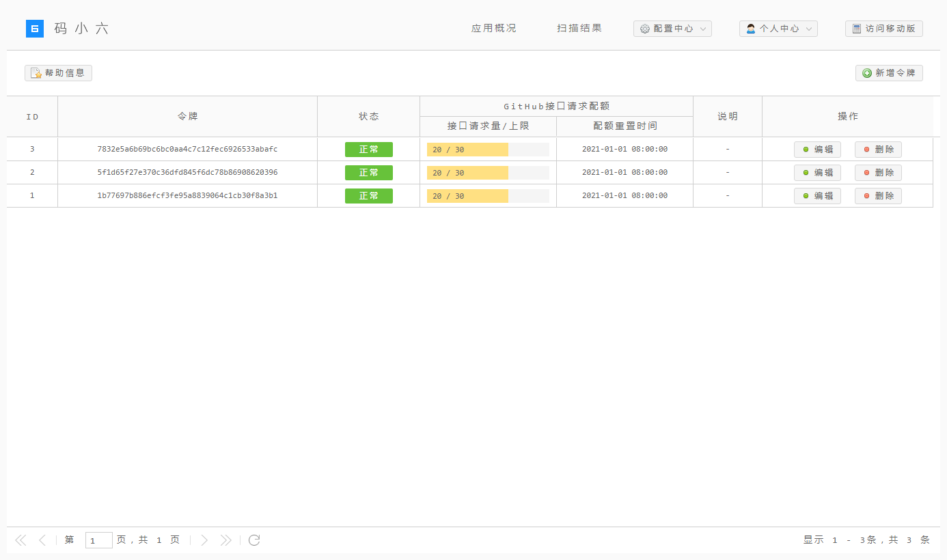Image resolution: width=947 pixels, height=560 pixels.
Task: Edit the token with ID 2
Action: click(817, 173)
